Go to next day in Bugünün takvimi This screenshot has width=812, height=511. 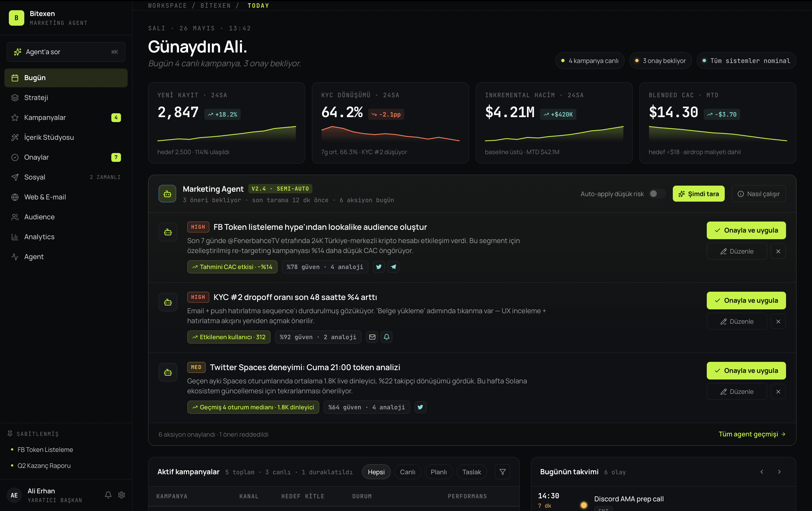coord(779,472)
